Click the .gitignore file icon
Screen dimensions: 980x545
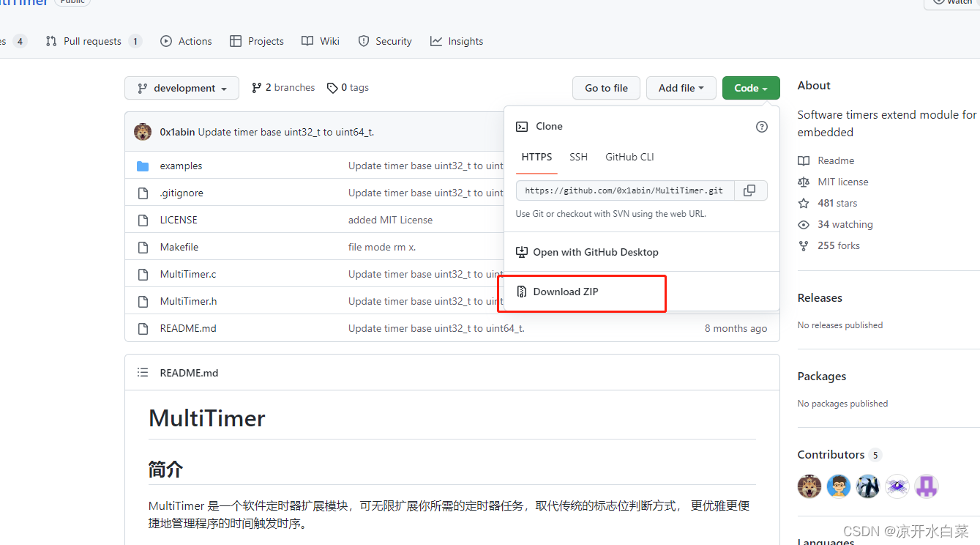pos(143,193)
